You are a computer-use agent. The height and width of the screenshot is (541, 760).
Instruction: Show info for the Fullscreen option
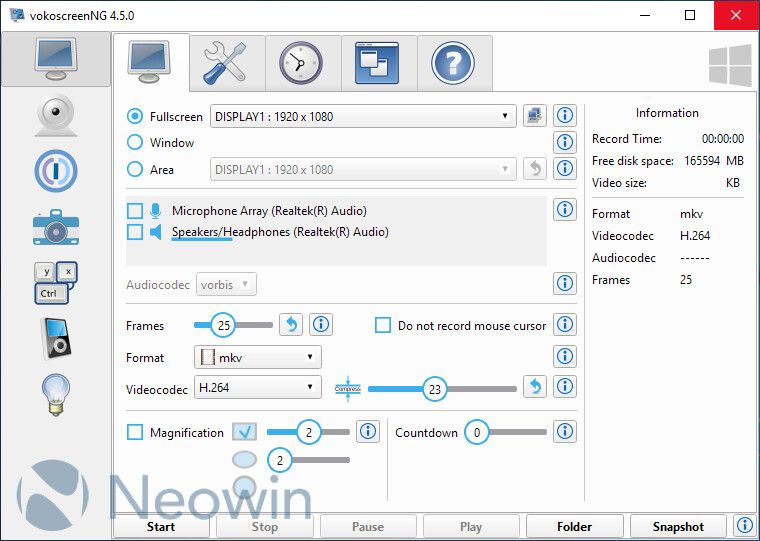(x=565, y=116)
